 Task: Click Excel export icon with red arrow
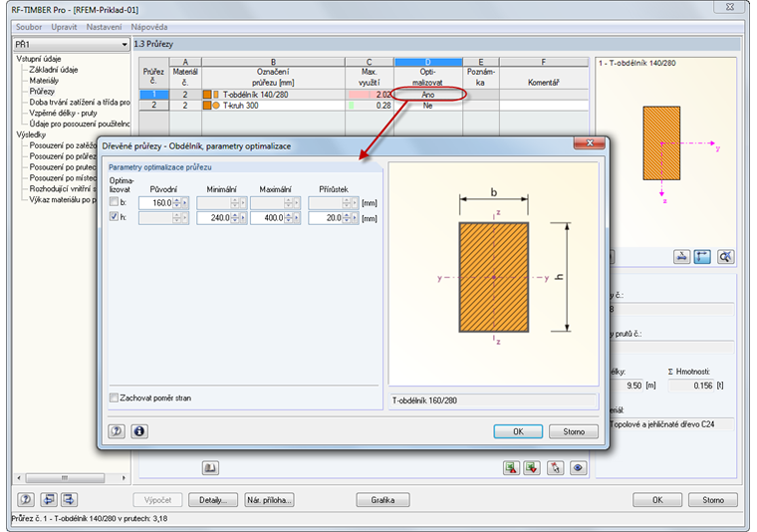pos(511,468)
